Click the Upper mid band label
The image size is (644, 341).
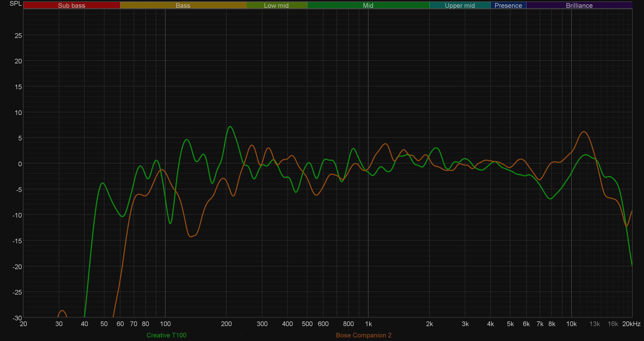460,5
